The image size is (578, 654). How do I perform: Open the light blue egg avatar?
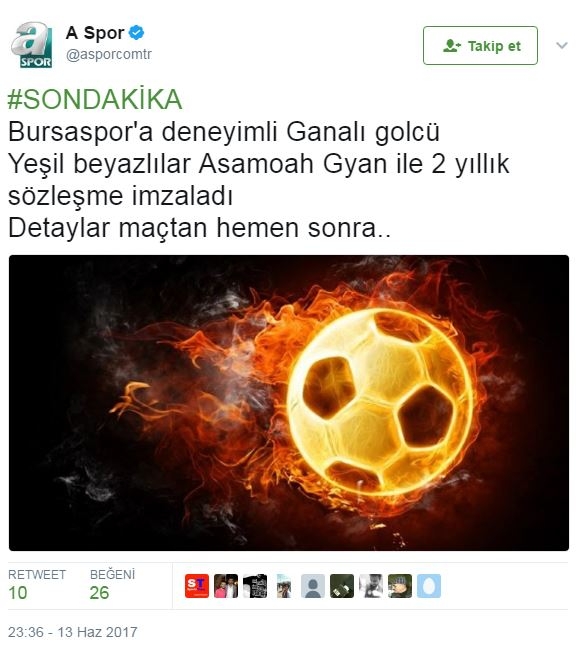pyautogui.click(x=429, y=586)
